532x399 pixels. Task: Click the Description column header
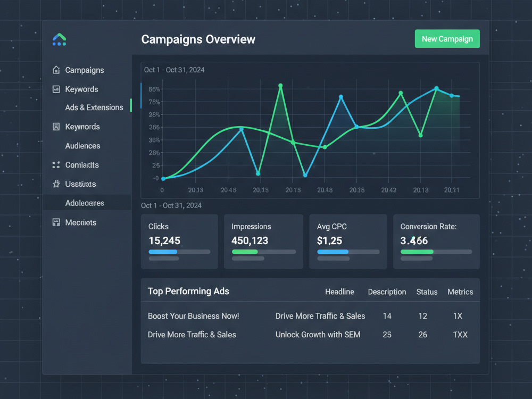click(387, 292)
